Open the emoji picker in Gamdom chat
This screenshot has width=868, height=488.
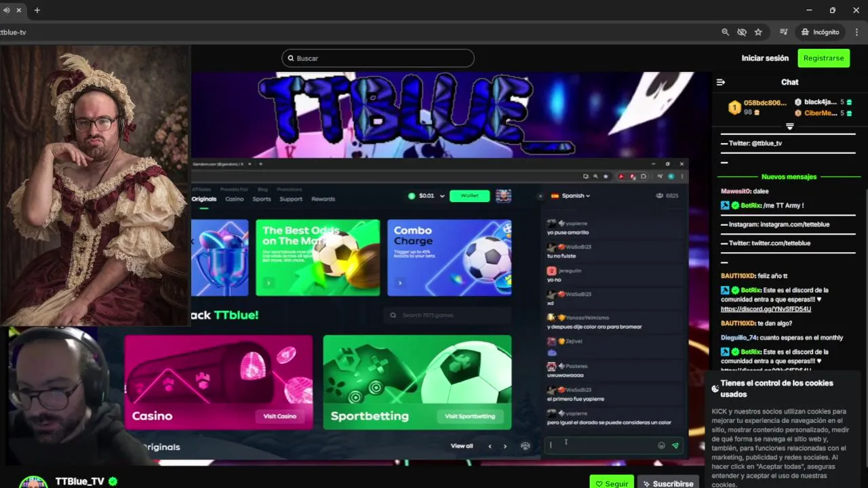tap(661, 446)
